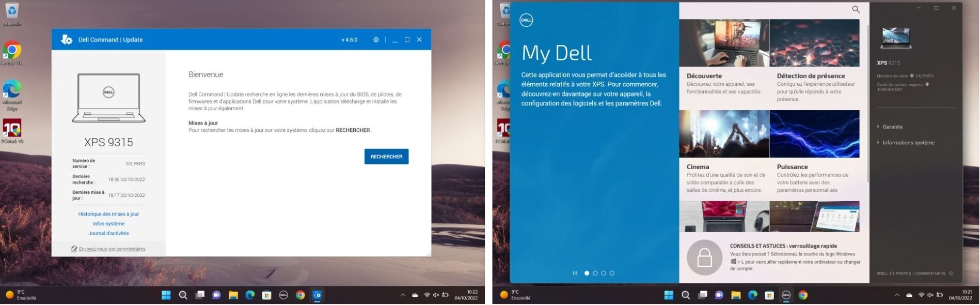Click the My Dell vertical scrollbar

(x=868, y=103)
